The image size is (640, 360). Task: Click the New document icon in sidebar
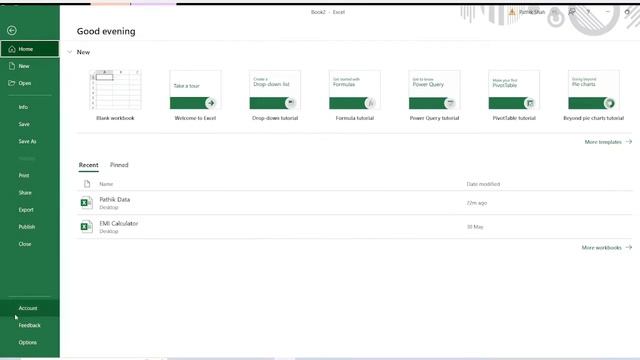[12, 66]
